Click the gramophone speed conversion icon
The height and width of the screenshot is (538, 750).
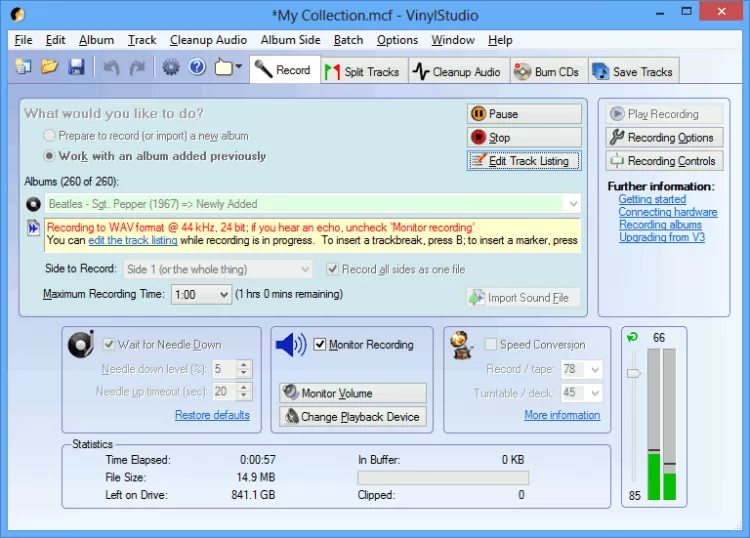[463, 345]
